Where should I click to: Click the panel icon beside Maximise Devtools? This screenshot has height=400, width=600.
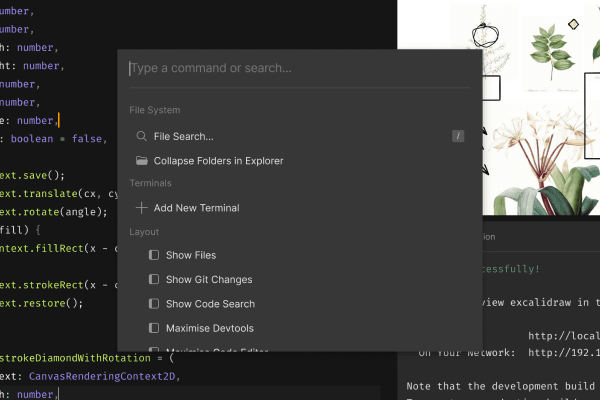tap(153, 328)
